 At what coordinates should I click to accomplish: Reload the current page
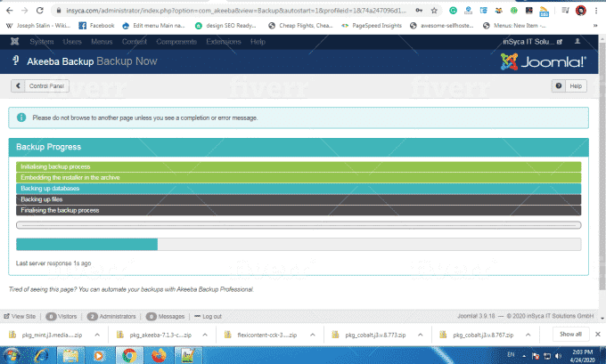(x=39, y=11)
